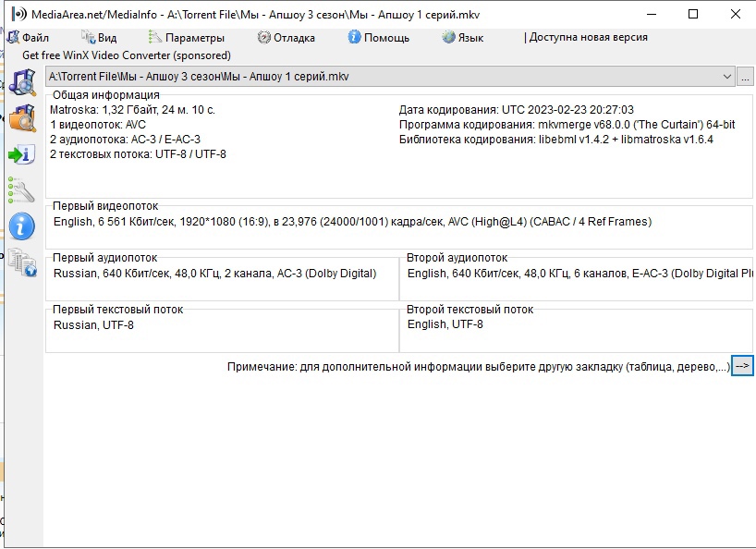Click the Open File sidebar icon

pos(21,81)
